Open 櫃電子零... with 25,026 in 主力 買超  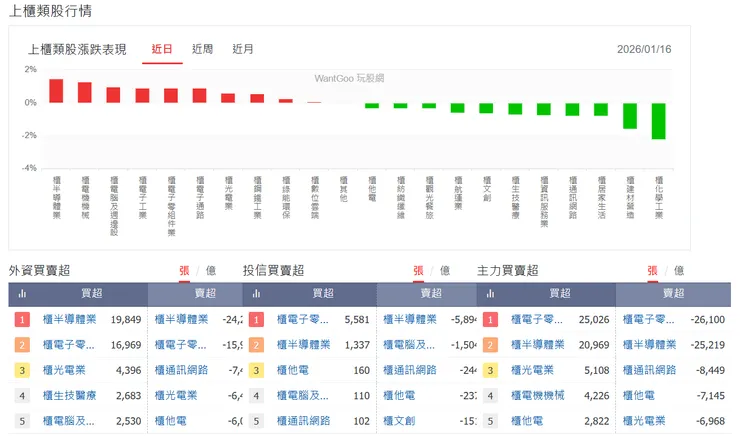tap(537, 319)
